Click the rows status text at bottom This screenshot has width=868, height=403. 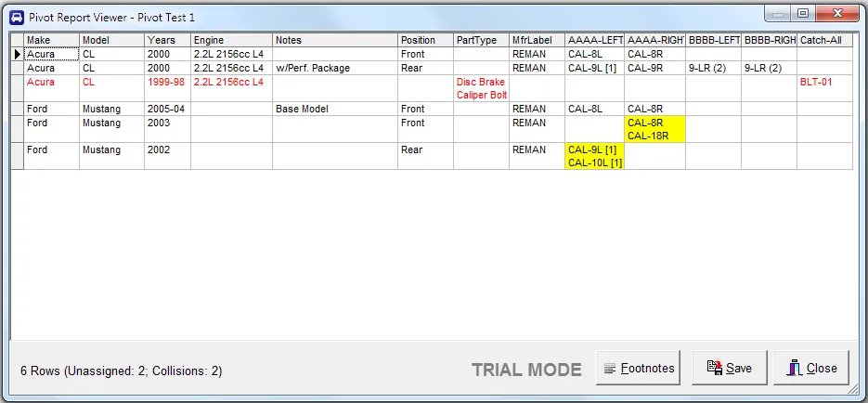coord(122,370)
